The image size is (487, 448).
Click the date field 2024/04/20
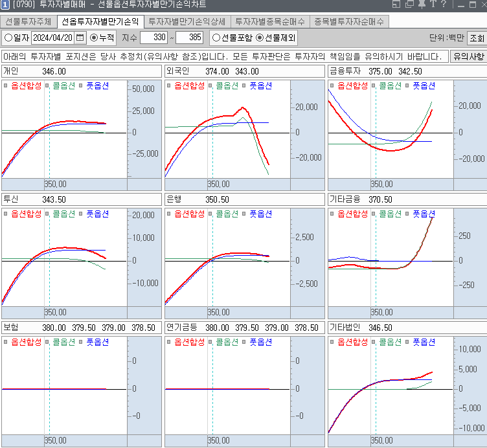click(52, 38)
